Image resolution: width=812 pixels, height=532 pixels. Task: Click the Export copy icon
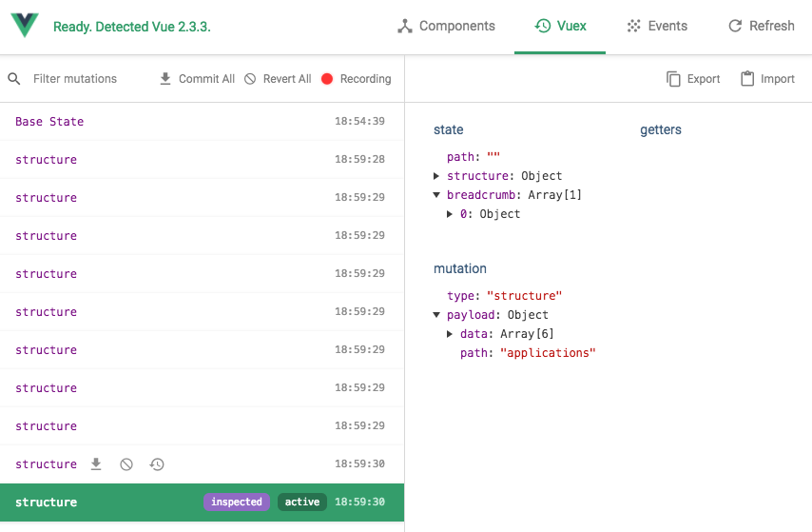[x=673, y=79]
